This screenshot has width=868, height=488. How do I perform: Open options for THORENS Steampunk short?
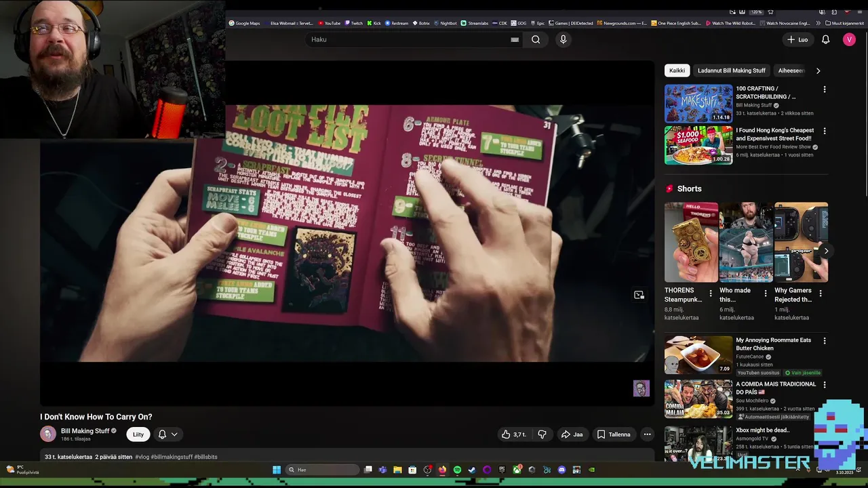(711, 293)
